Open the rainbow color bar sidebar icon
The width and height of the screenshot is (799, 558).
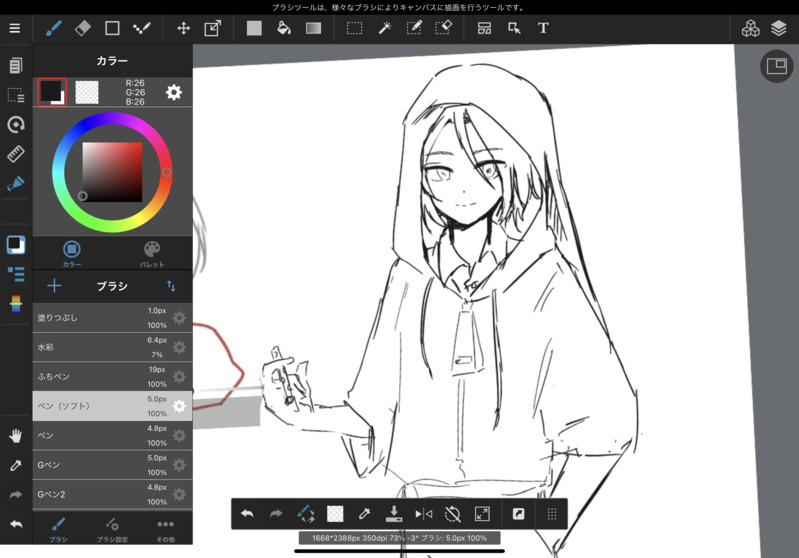point(16,304)
